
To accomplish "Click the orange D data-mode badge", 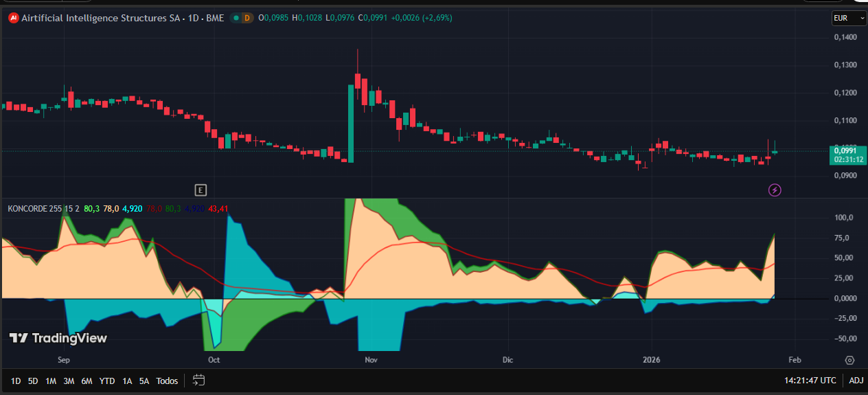I will pyautogui.click(x=247, y=18).
